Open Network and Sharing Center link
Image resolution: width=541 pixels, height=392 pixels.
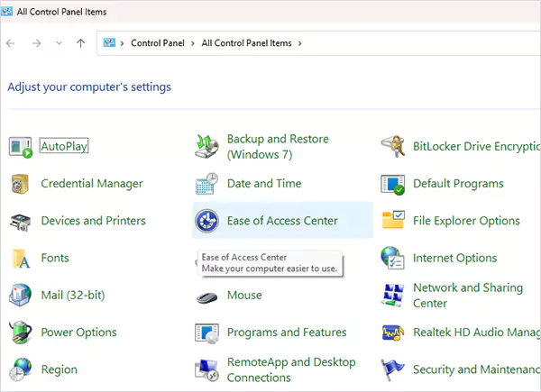click(x=468, y=295)
